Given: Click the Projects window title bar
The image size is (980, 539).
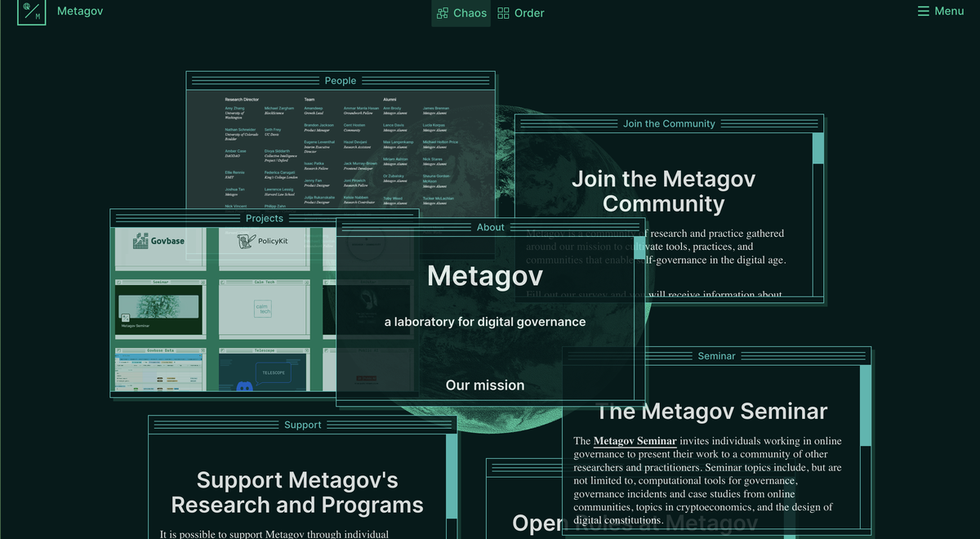Looking at the screenshot, I should [x=265, y=218].
